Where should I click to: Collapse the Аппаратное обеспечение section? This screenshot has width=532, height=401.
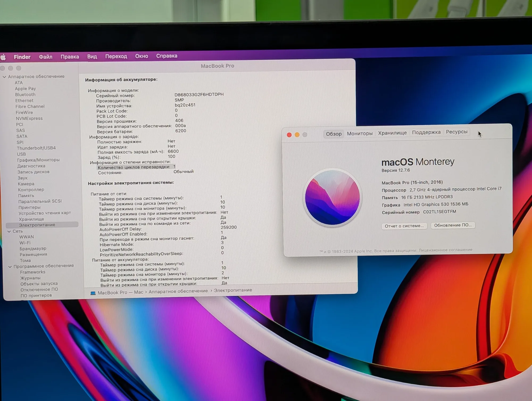(5, 77)
